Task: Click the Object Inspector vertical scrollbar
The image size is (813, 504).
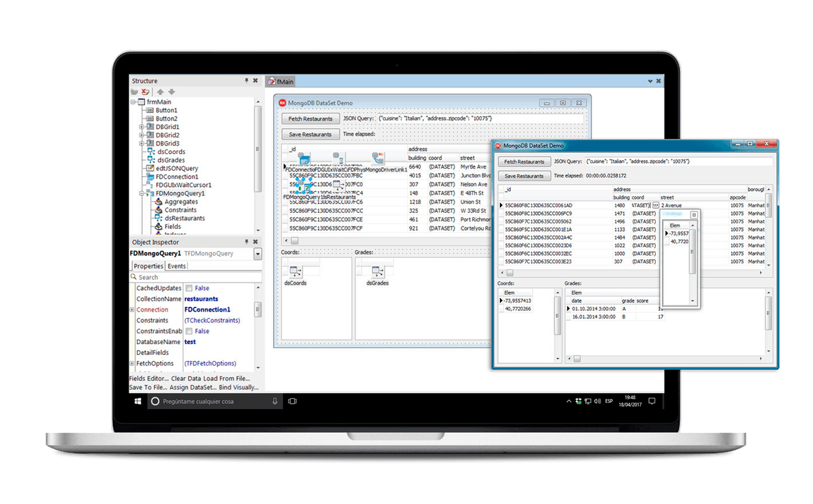Action: pyautogui.click(x=258, y=310)
